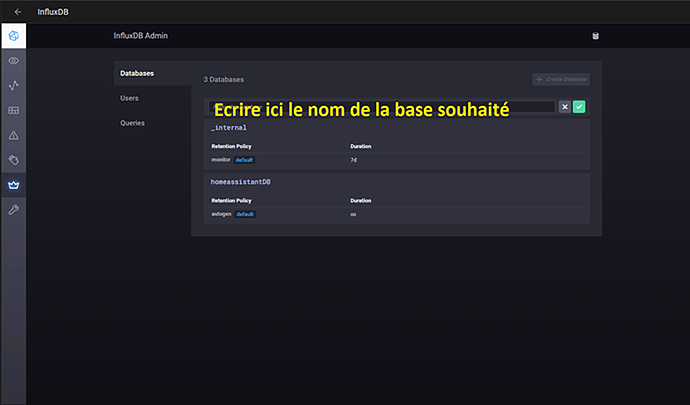Open Data Explorer graph icon in sidebar
690x405 pixels.
coord(14,85)
